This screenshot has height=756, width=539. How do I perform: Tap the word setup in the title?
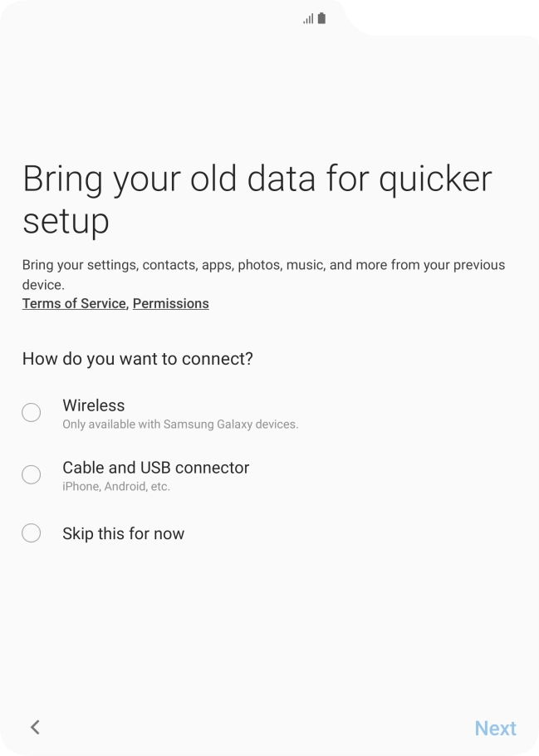point(66,221)
